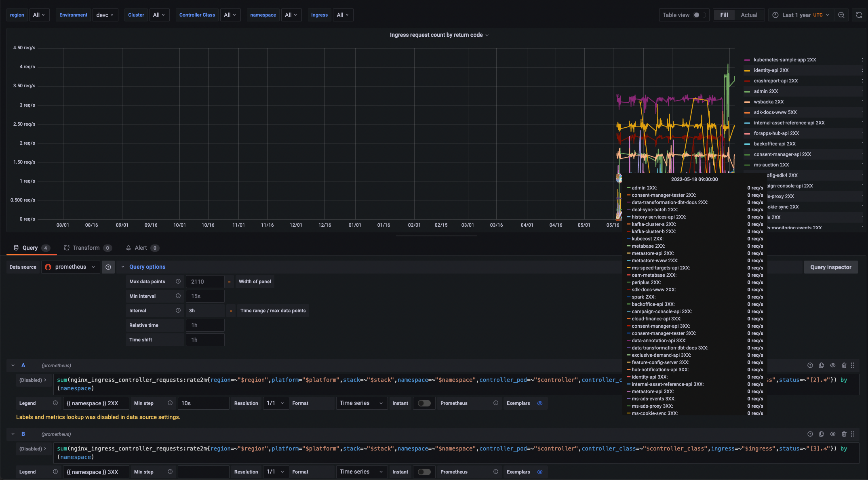Open the data source help info icon
Image resolution: width=868 pixels, height=480 pixels.
click(108, 267)
